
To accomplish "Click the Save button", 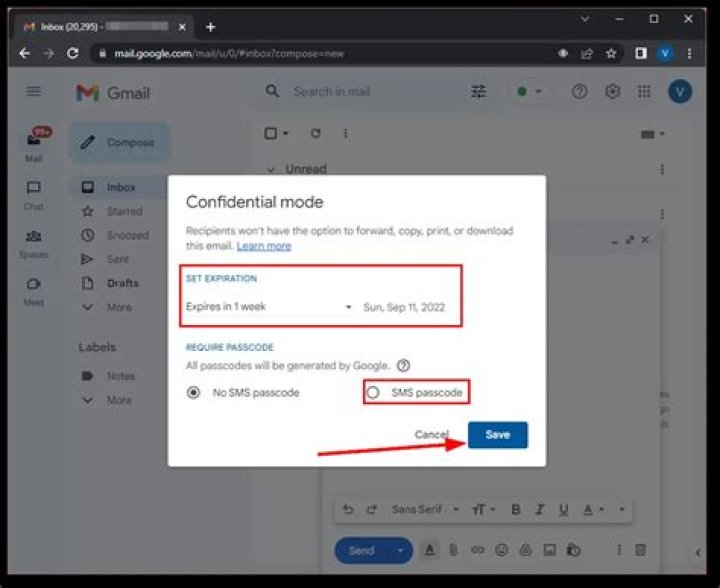I will 498,434.
